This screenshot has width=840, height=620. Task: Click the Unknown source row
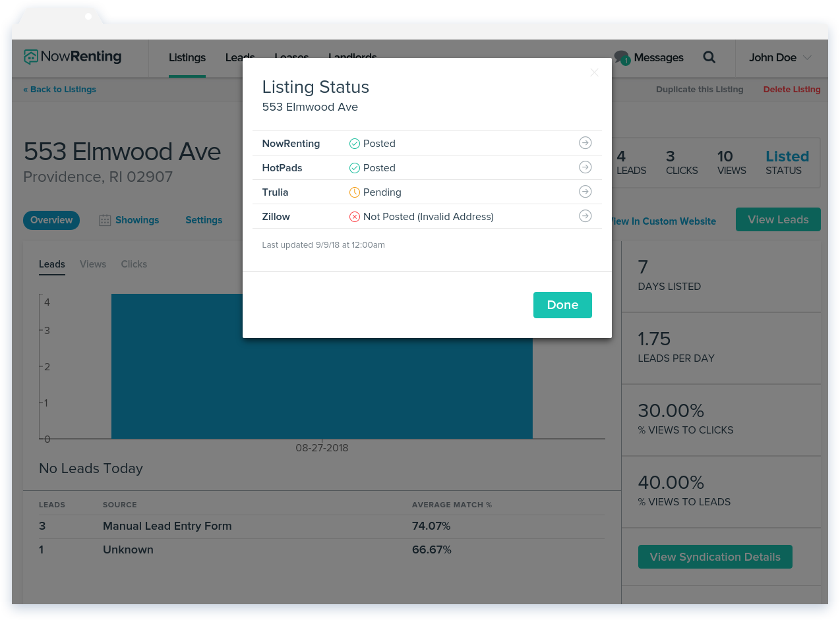coord(321,550)
